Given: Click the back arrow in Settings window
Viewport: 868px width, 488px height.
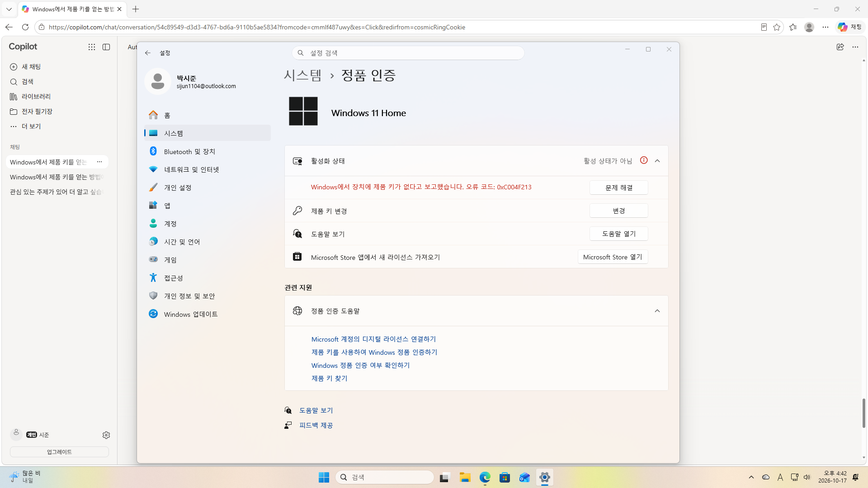Looking at the screenshot, I should pos(148,53).
